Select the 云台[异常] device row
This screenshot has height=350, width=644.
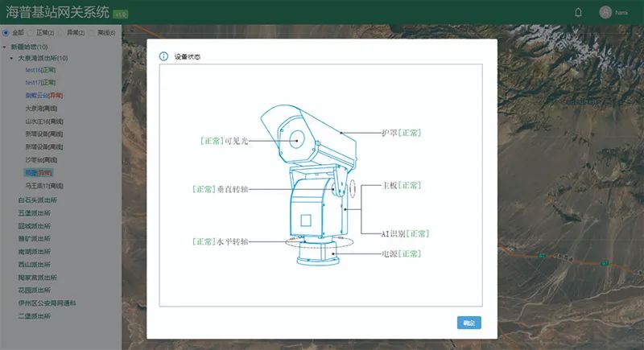[44, 95]
